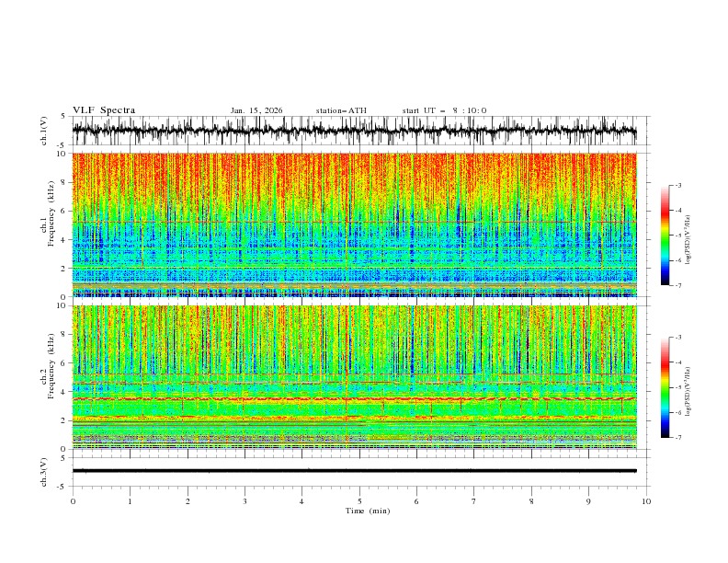Click the 'Time (min)' axis label
Image resolution: width=728 pixels, height=563 pixels.
368,511
